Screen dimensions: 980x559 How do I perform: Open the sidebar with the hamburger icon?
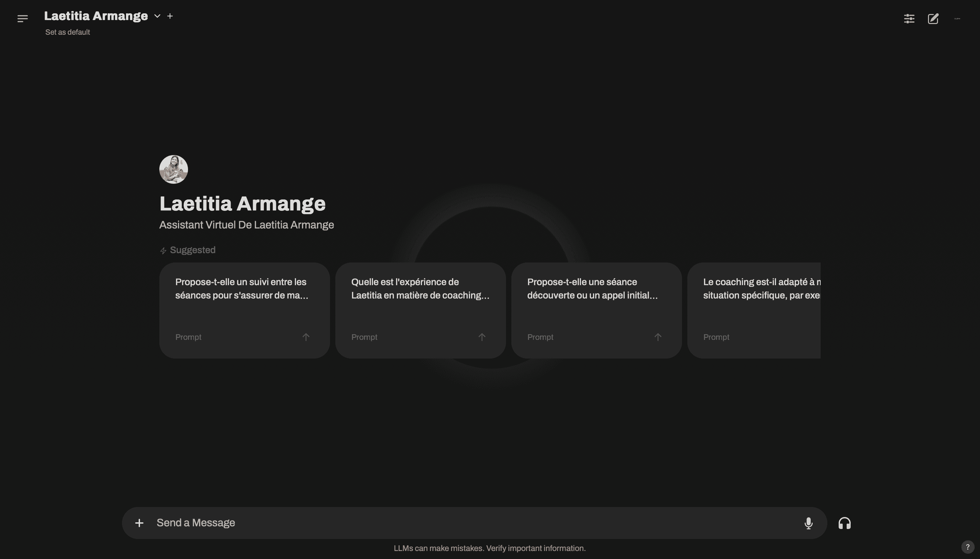click(x=23, y=18)
